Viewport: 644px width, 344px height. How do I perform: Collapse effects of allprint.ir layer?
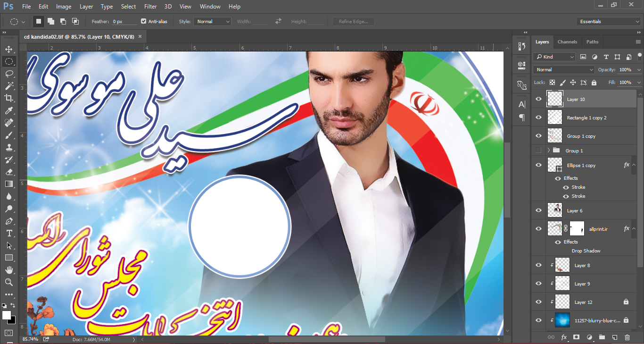(x=634, y=229)
